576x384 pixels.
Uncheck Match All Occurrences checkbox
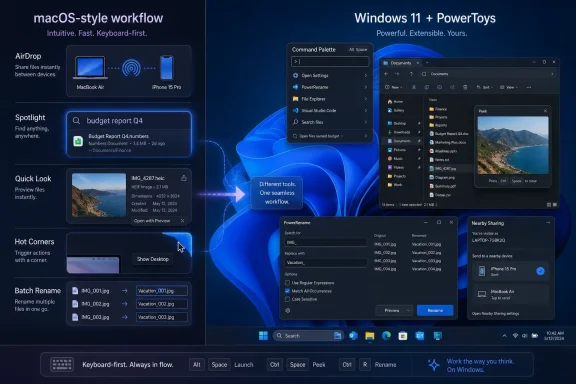click(287, 291)
